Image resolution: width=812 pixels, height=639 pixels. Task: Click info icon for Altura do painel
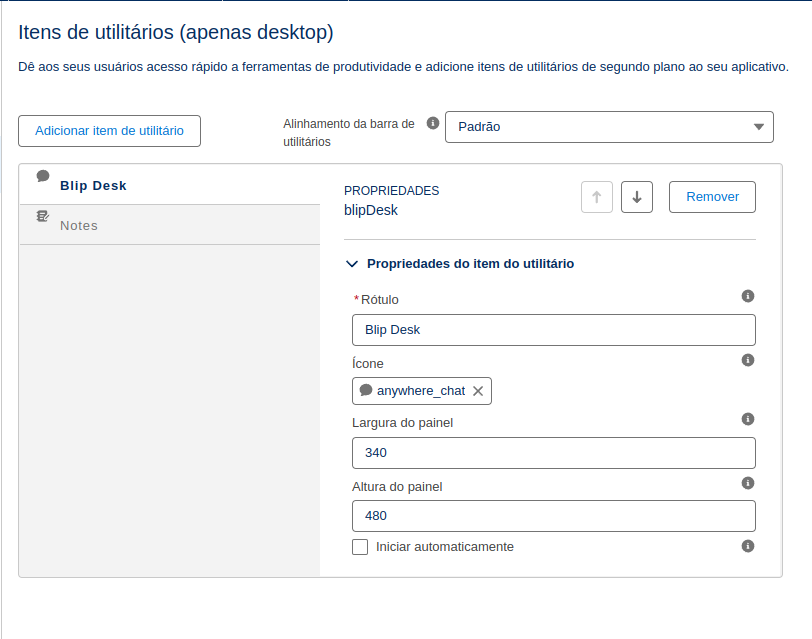point(747,483)
